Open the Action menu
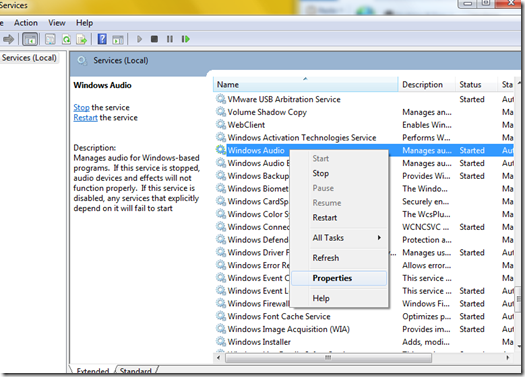The height and width of the screenshot is (377, 525). [x=26, y=23]
